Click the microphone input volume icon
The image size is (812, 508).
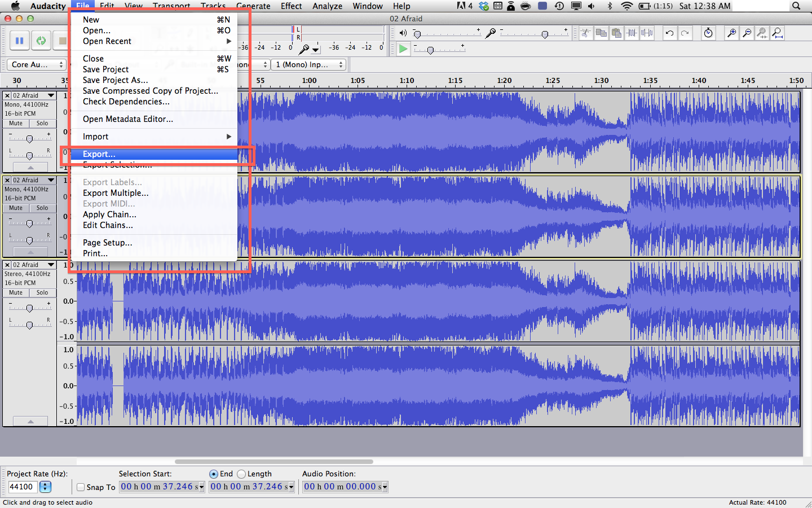pos(491,33)
